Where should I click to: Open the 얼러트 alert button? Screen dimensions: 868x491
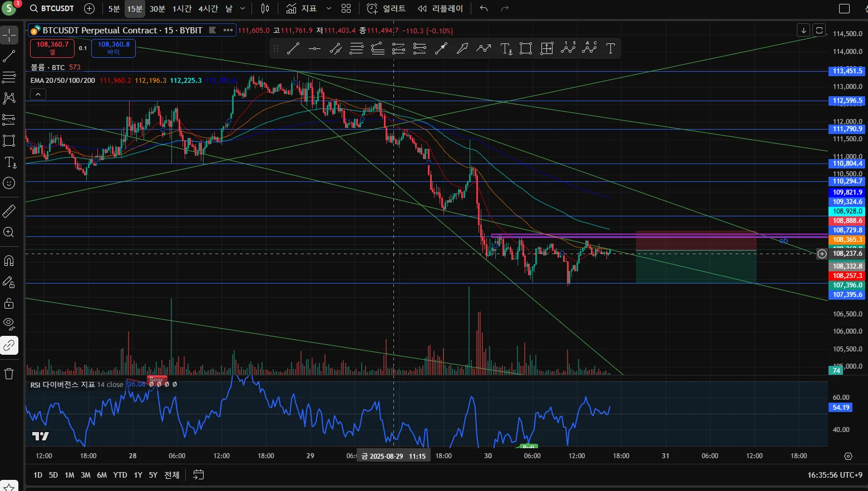coord(387,8)
